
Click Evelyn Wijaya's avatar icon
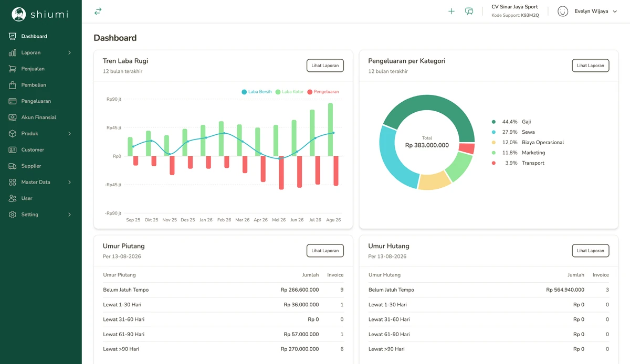coord(563,11)
